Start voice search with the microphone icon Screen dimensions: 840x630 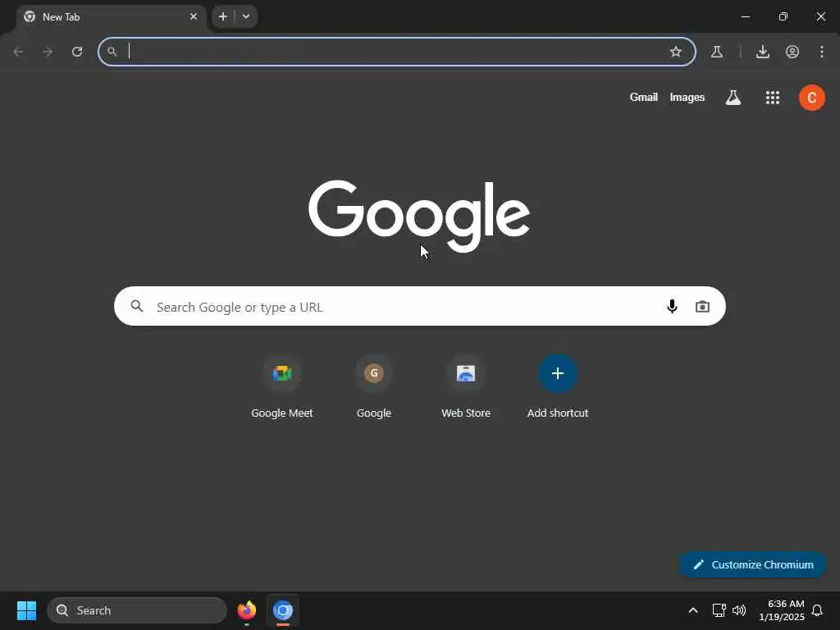pyautogui.click(x=672, y=307)
